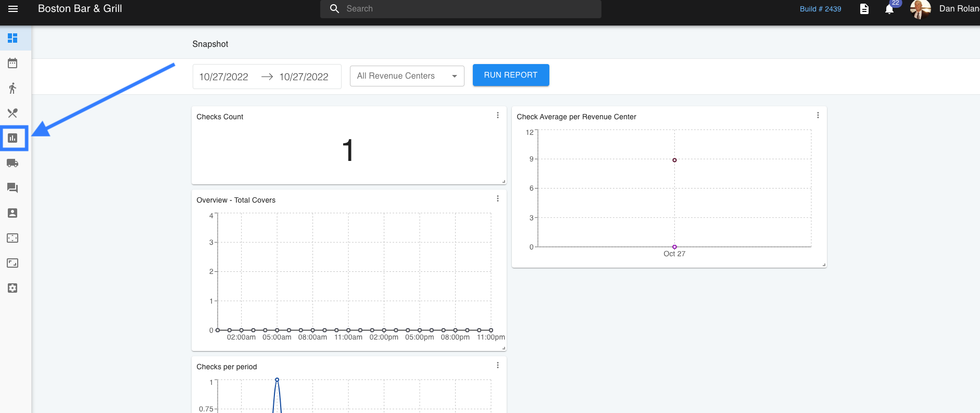The height and width of the screenshot is (413, 980).
Task: Open the delivery truck icon
Action: click(12, 163)
